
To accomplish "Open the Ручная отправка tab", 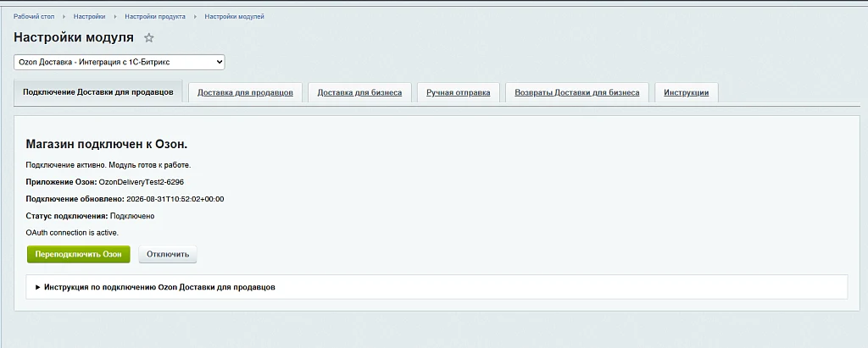I will click(x=459, y=92).
